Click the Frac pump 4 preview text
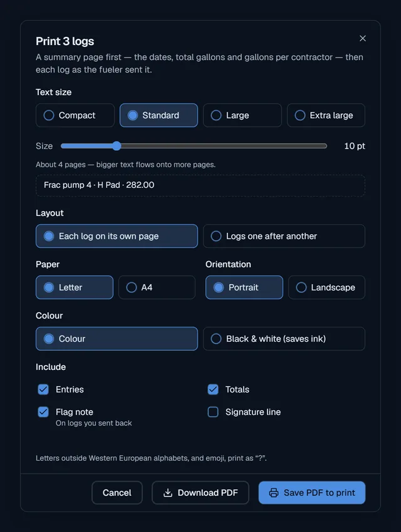Viewport: 401px width, 532px height. coord(99,185)
